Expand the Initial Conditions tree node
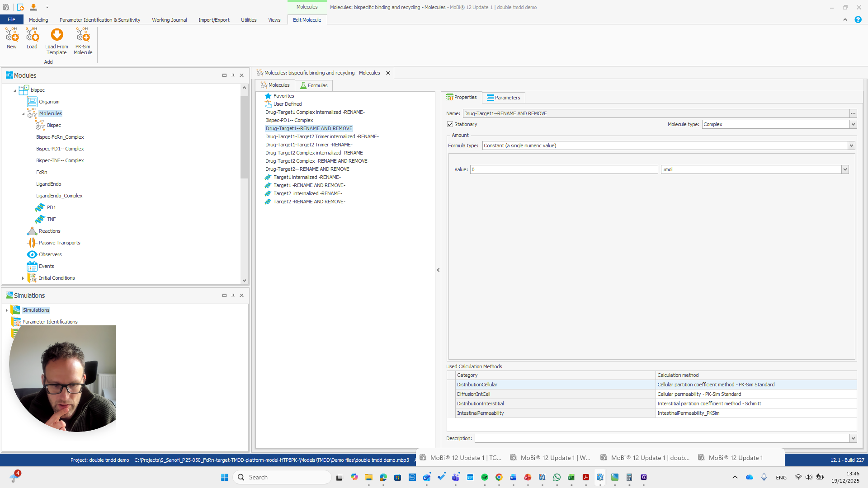This screenshot has height=488, width=868. coord(23,278)
